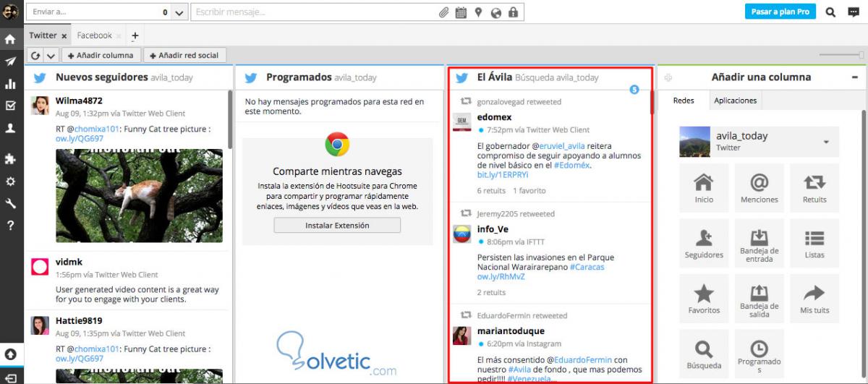Add Retuits stream tile
Image resolution: width=868 pixels, height=384 pixels.
tap(814, 187)
